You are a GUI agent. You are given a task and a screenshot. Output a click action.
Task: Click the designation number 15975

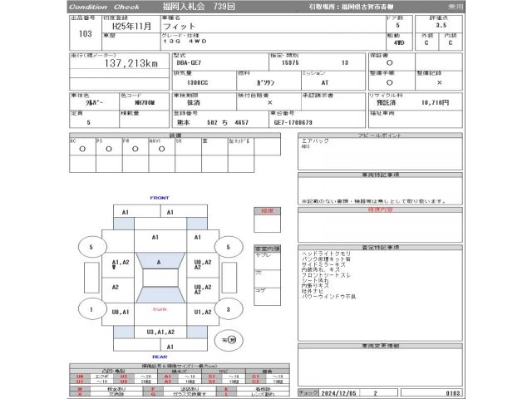click(x=290, y=63)
